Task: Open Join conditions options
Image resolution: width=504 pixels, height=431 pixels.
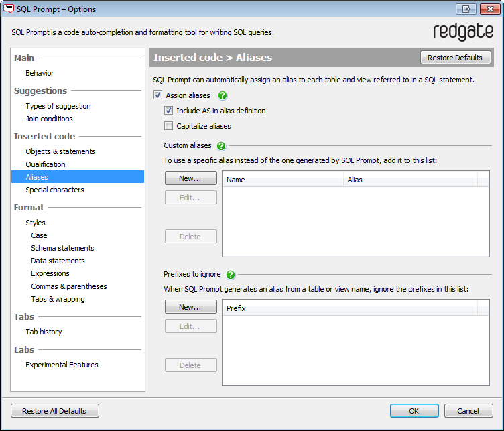Action: tap(49, 119)
